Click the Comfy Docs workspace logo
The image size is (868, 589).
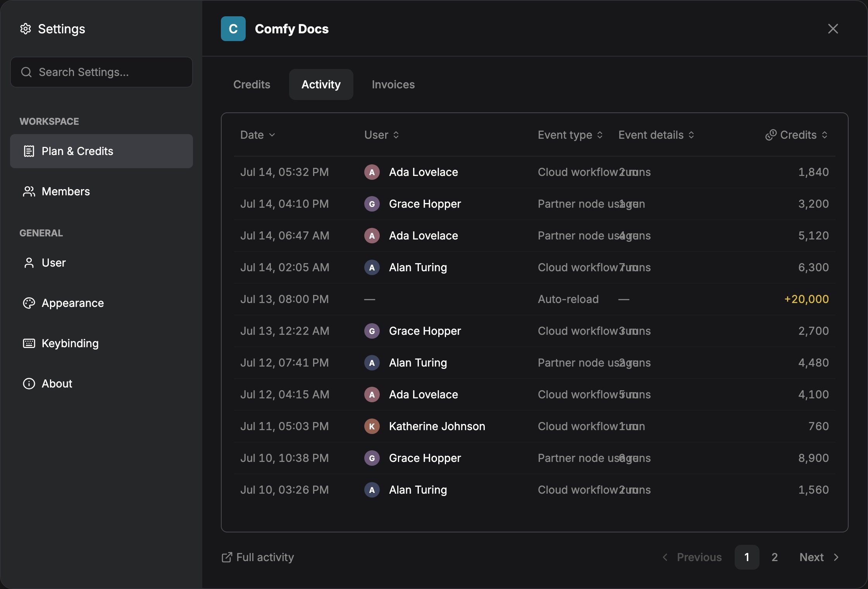tap(233, 29)
